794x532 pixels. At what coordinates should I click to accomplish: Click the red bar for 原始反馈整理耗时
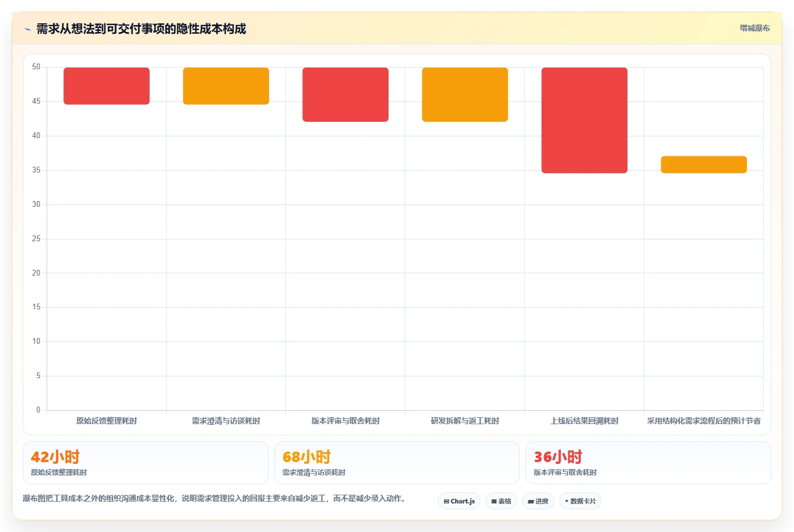[107, 86]
